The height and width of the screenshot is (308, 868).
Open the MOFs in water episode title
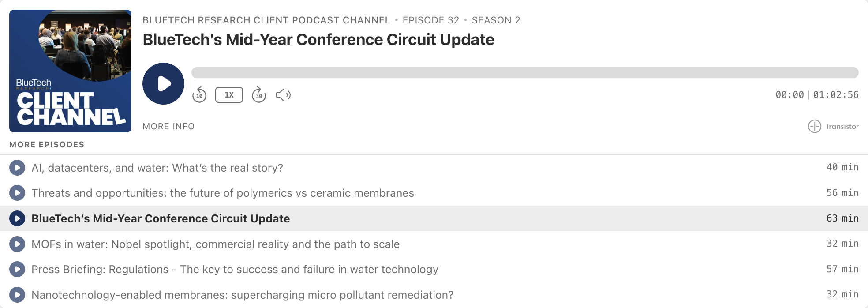tap(216, 244)
